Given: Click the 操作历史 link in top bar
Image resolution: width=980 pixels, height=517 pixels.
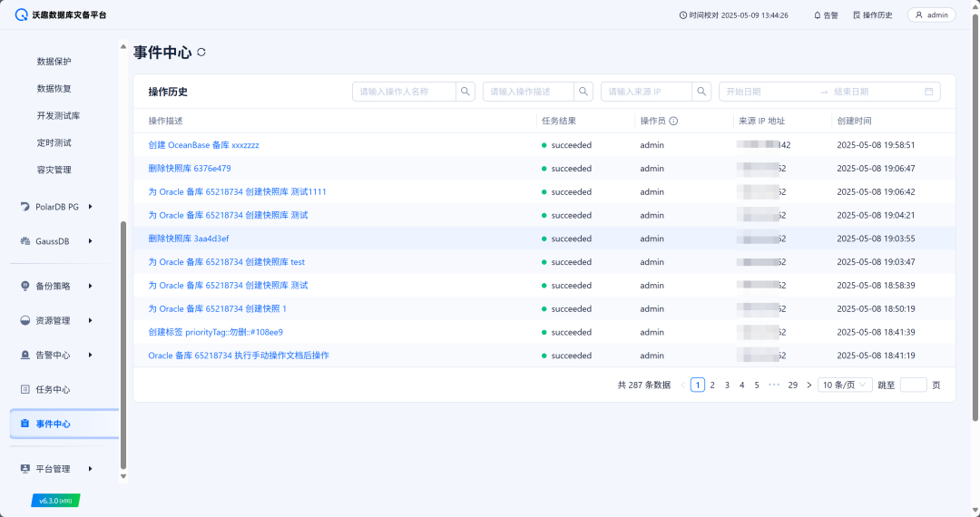Looking at the screenshot, I should pyautogui.click(x=873, y=15).
